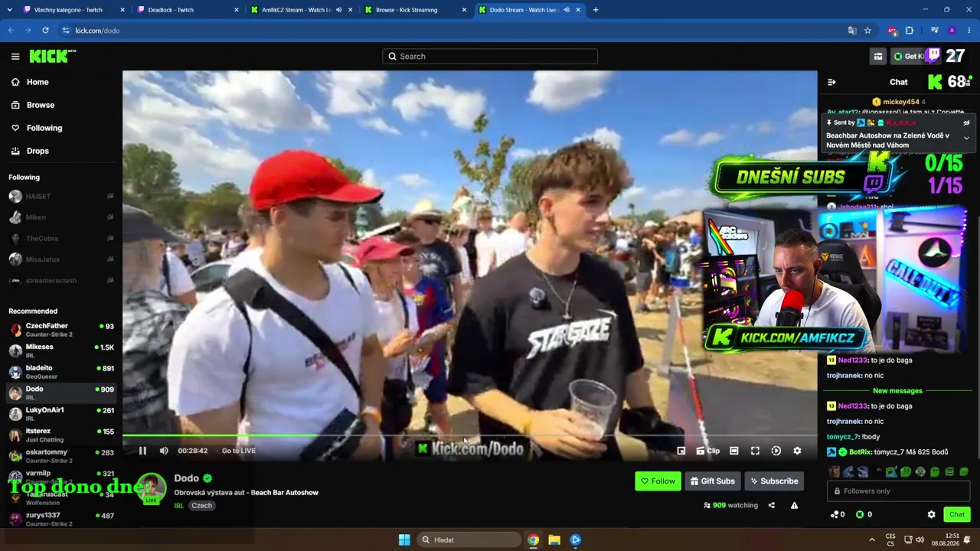Switch to Všechny kategorie - Twitch tab
Image resolution: width=980 pixels, height=551 pixels.
click(x=73, y=10)
